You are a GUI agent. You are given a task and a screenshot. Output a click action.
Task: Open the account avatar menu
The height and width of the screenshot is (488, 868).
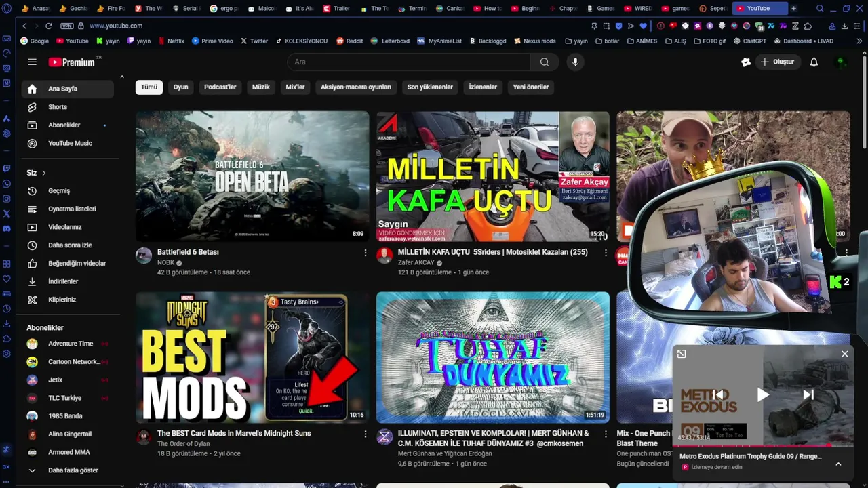[x=842, y=62]
